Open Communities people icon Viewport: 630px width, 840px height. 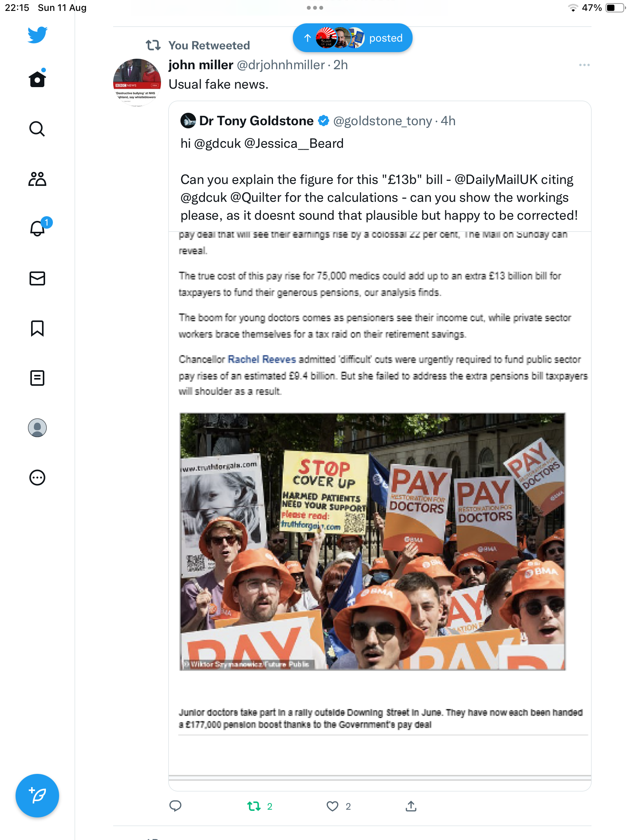pos(37,179)
